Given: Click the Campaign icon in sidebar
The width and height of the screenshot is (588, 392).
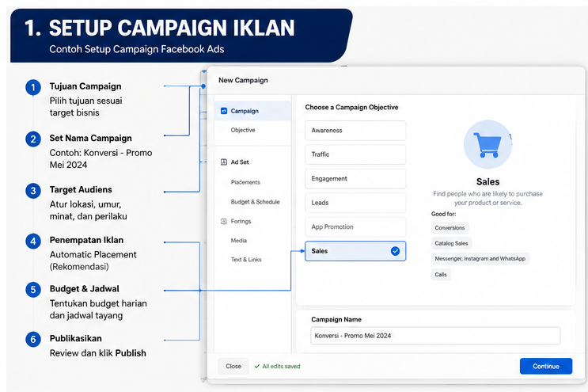Looking at the screenshot, I should coord(224,111).
